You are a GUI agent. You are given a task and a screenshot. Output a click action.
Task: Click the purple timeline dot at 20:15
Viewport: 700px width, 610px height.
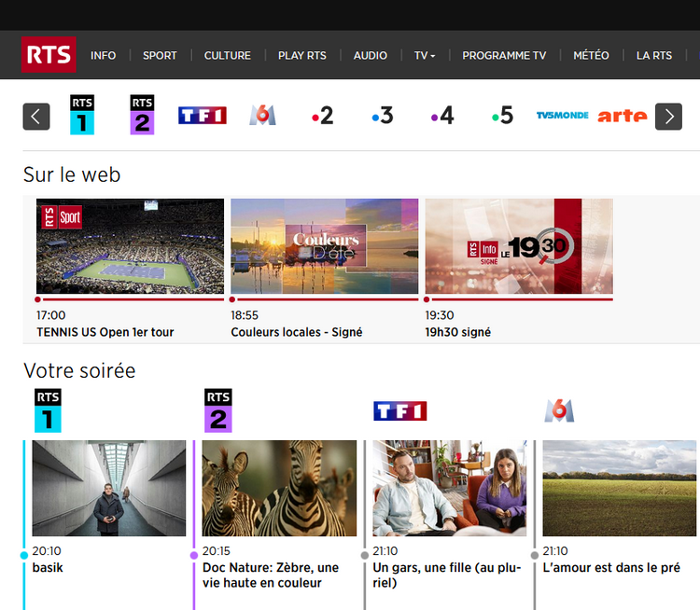tap(194, 556)
